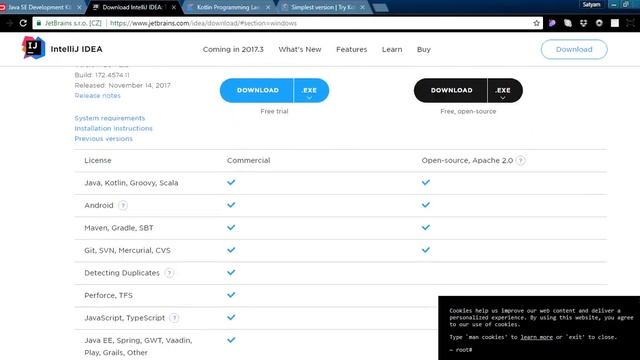Screen dimensions: 640x360
Task: Open the System requirements link
Action: pyautogui.click(x=110, y=118)
